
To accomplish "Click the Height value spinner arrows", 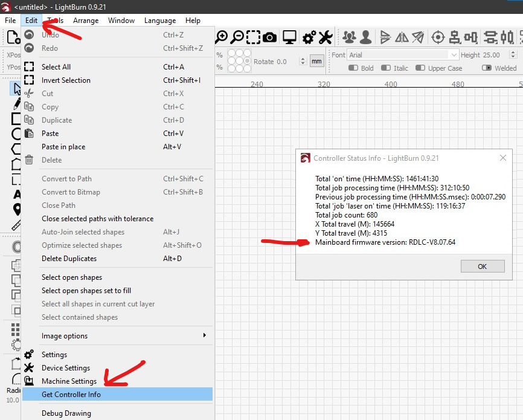I will pyautogui.click(x=513, y=55).
